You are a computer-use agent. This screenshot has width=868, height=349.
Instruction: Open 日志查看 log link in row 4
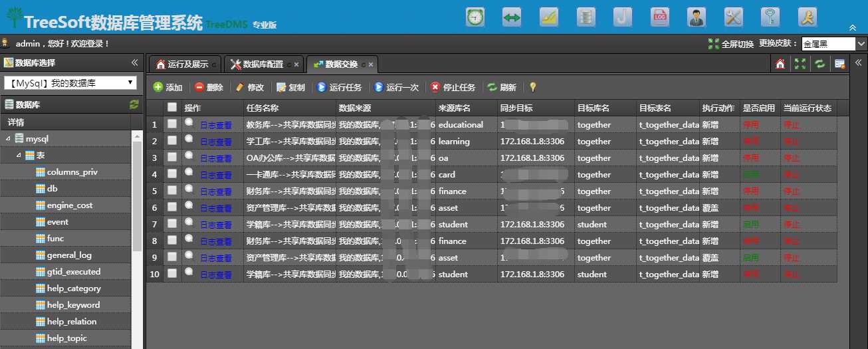point(216,175)
